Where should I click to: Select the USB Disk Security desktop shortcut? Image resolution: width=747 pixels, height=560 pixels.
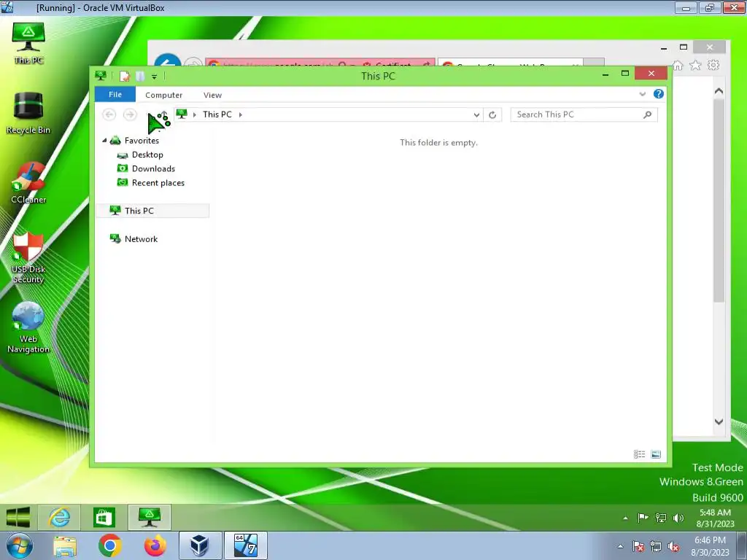[x=28, y=257]
